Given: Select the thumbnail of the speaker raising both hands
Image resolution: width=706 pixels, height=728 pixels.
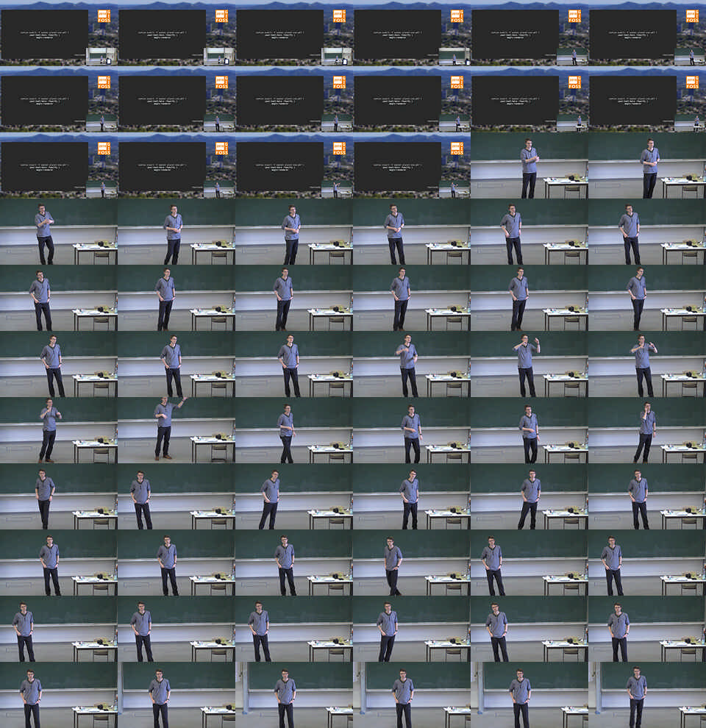Looking at the screenshot, I should point(529,364).
